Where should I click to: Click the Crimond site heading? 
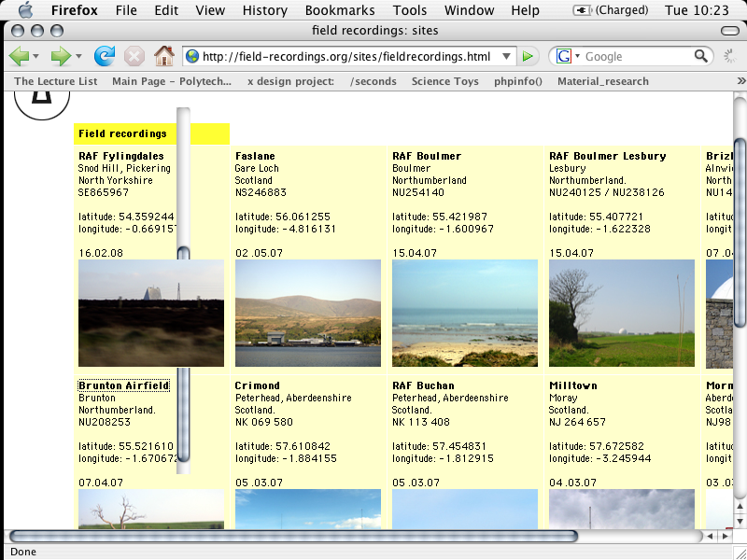coord(258,385)
